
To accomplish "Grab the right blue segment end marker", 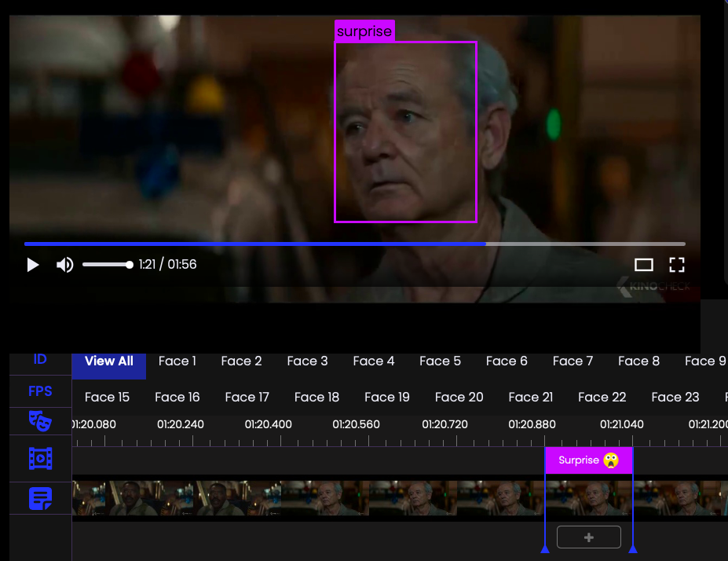I will point(633,549).
